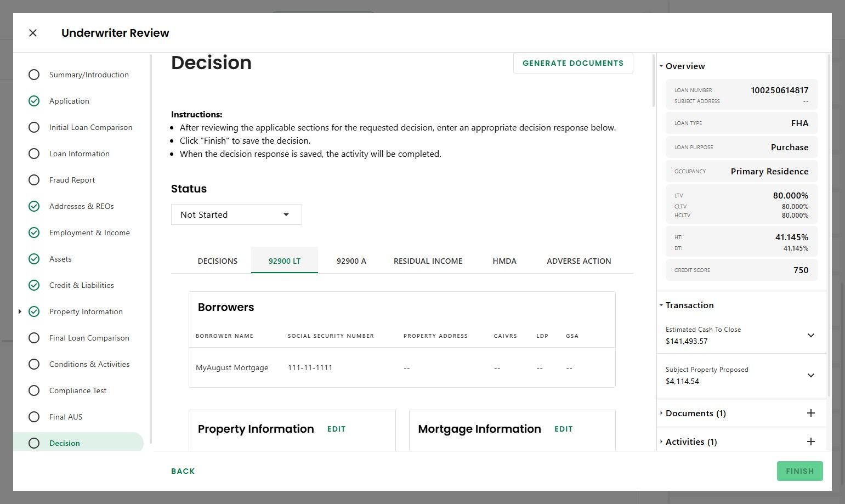Add an activity with the plus icon
This screenshot has height=504, width=845.
(x=811, y=441)
